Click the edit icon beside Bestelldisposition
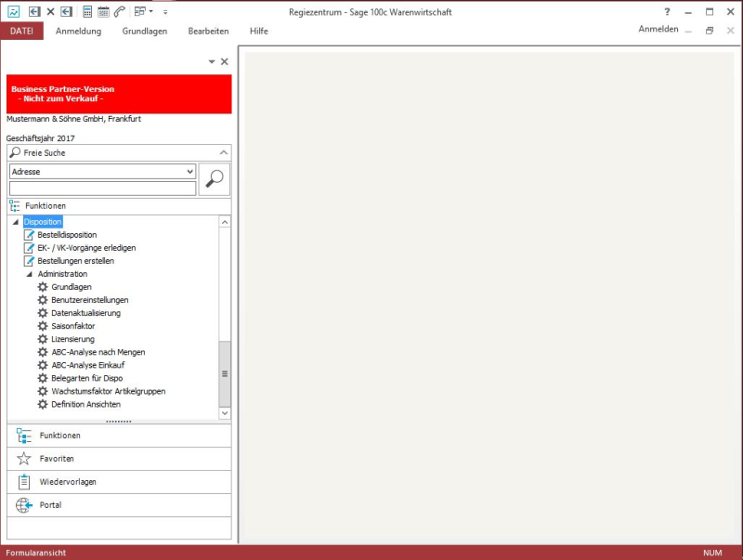The height and width of the screenshot is (560, 743). (29, 235)
